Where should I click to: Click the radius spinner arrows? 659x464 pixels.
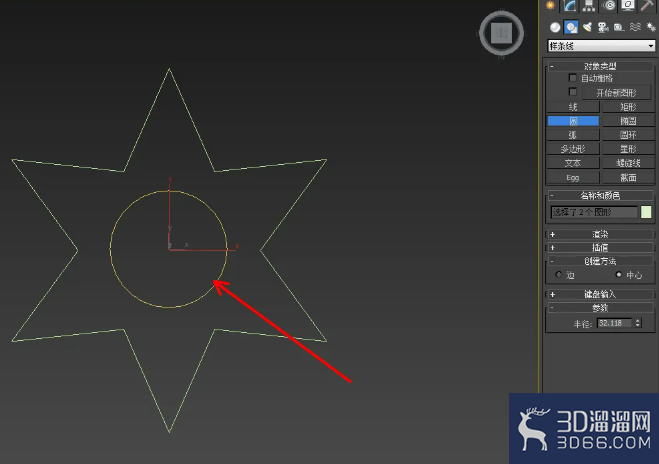coord(638,323)
